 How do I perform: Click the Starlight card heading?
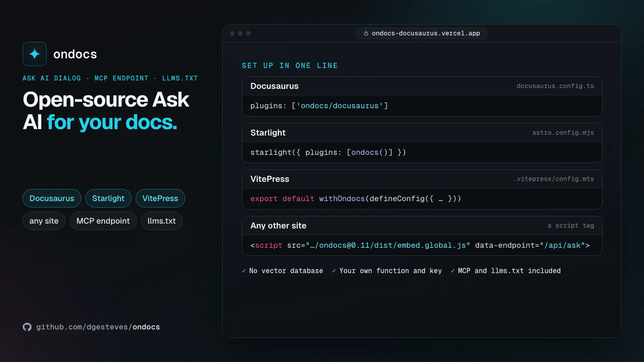coord(268,133)
